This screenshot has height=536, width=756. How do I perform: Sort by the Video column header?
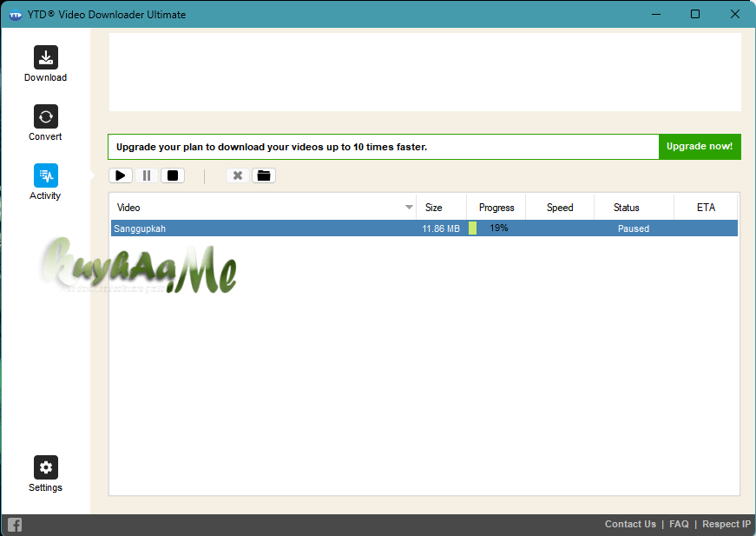(x=263, y=208)
